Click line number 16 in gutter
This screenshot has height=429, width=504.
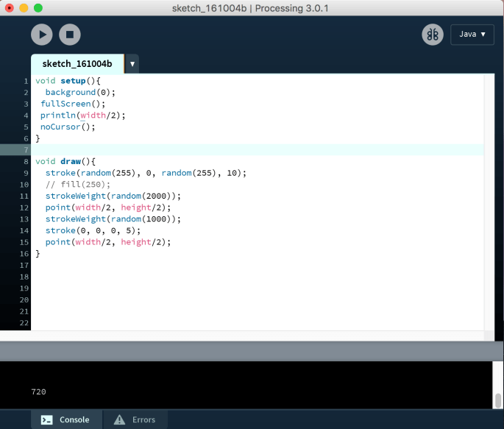pos(24,254)
